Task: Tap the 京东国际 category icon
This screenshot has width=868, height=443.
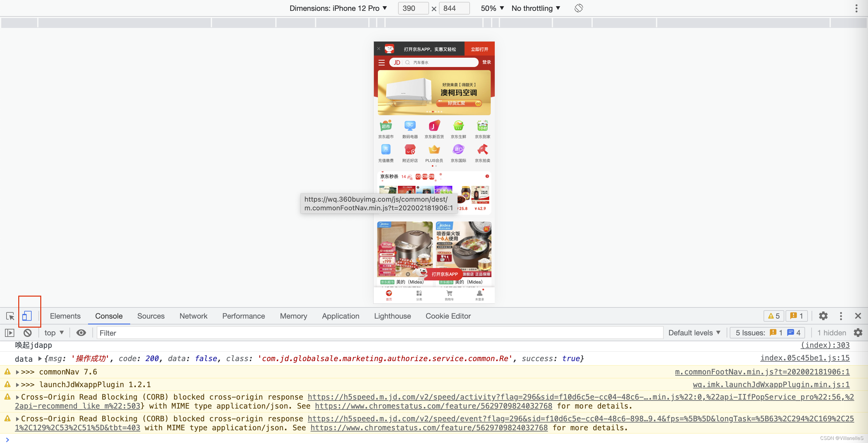Action: [x=458, y=149]
